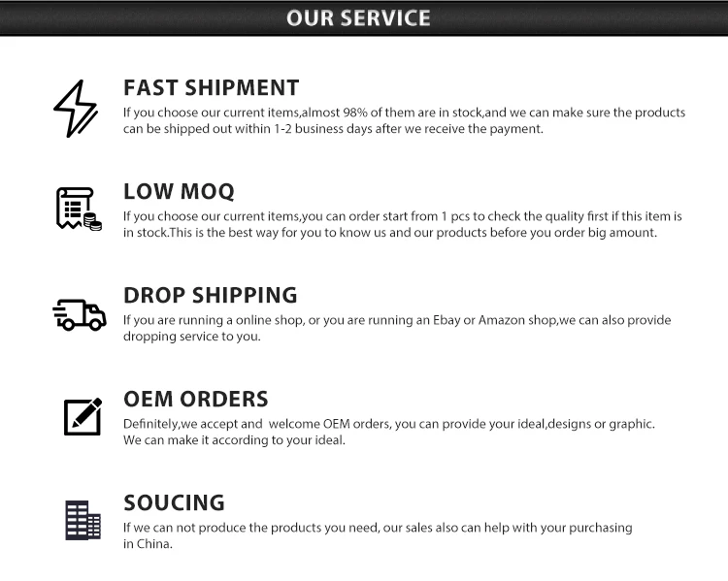Select the "dropping service to you" text
Screen dimensions: 728x581
click(x=191, y=337)
